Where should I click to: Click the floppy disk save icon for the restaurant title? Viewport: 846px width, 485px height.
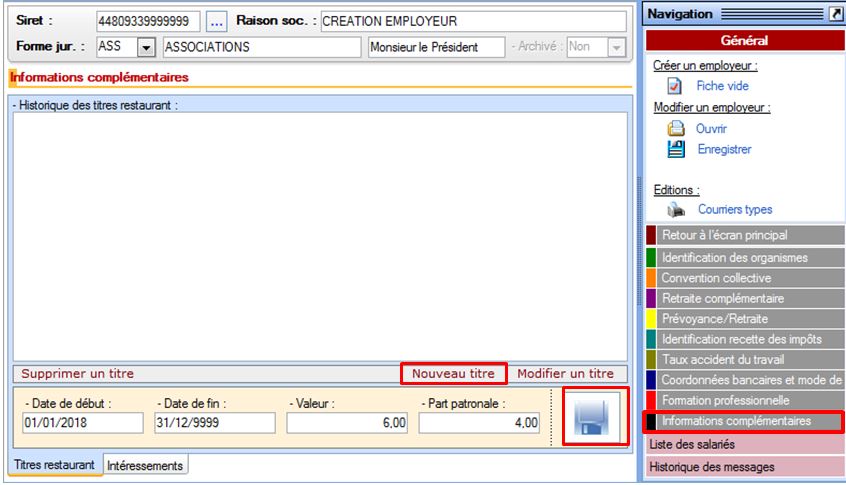[592, 418]
